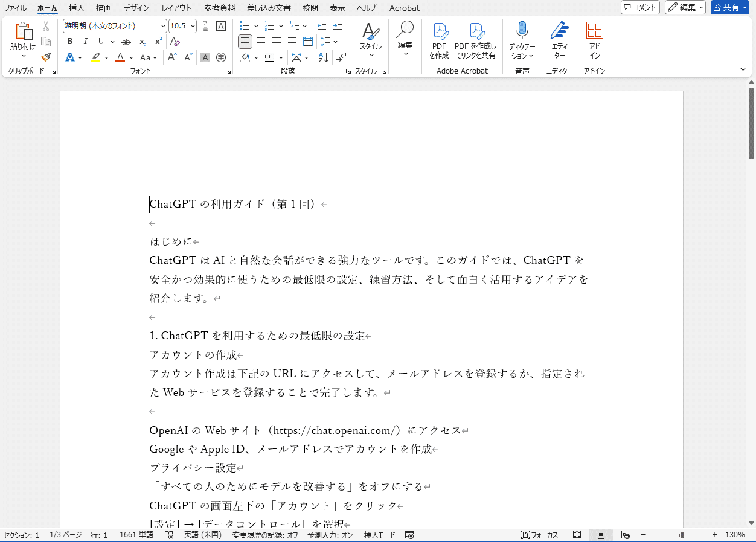Image resolution: width=756 pixels, height=542 pixels.
Task: Switch to Read Mode view
Action: (577, 535)
